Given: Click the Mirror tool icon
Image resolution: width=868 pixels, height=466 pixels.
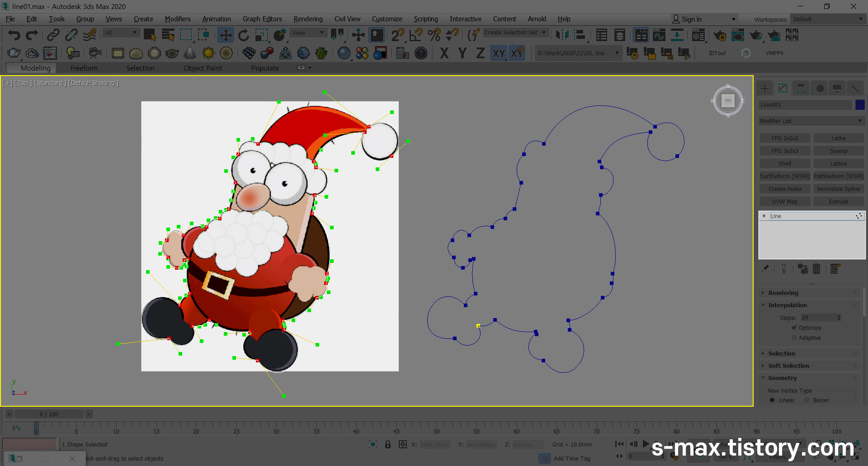Looking at the screenshot, I should tap(562, 35).
